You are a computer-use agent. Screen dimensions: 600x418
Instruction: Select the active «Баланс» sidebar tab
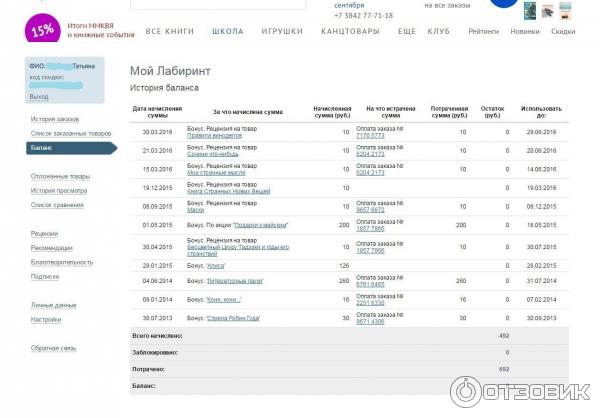42,147
